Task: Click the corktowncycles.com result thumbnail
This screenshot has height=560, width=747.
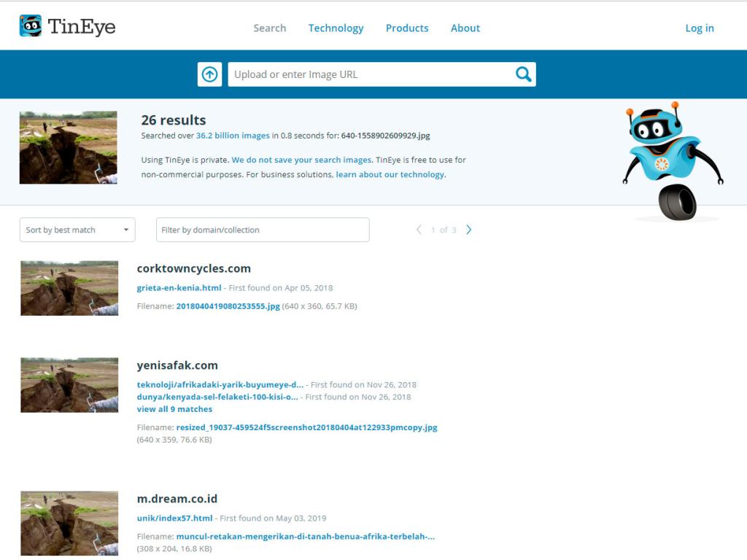Action: pyautogui.click(x=69, y=288)
